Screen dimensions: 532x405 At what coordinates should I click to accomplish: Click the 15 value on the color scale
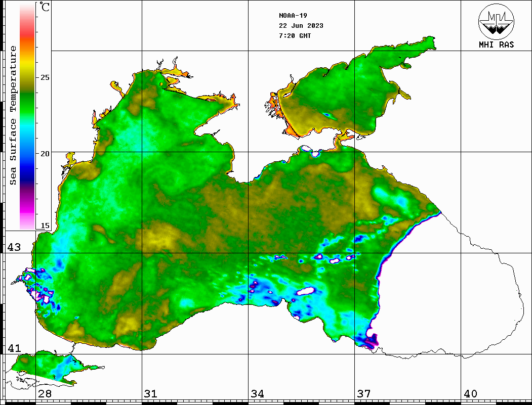pos(45,226)
